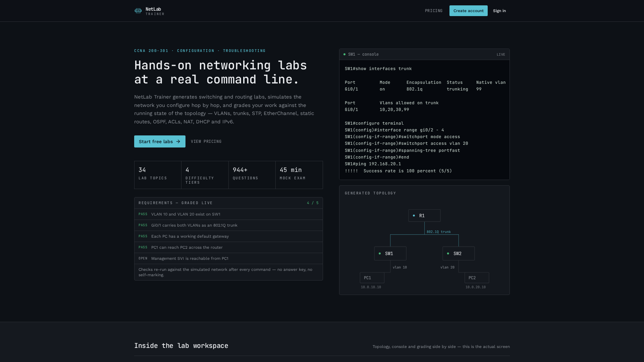
Task: Open the View Pricing link
Action: coord(206,141)
